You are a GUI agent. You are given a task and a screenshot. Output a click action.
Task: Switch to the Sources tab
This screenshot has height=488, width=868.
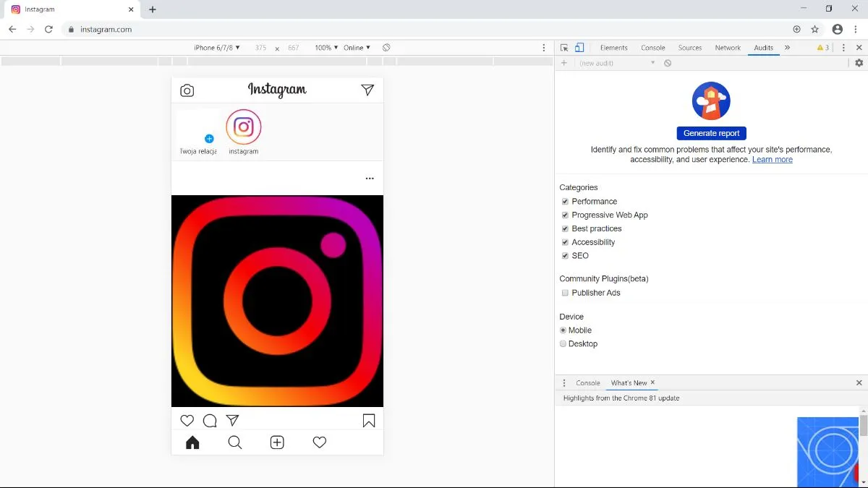coord(690,48)
